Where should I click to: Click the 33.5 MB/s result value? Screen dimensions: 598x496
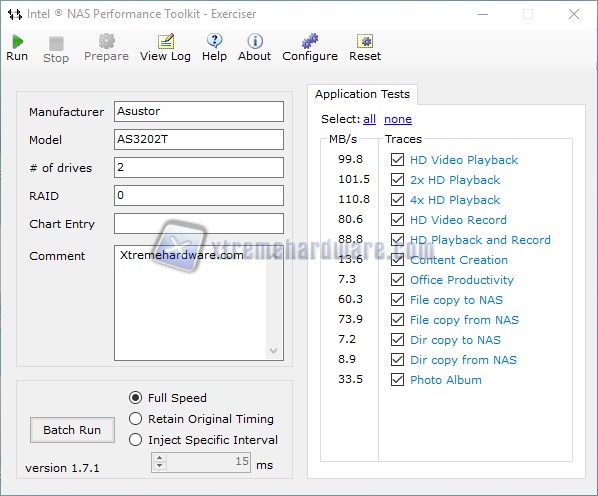click(350, 379)
